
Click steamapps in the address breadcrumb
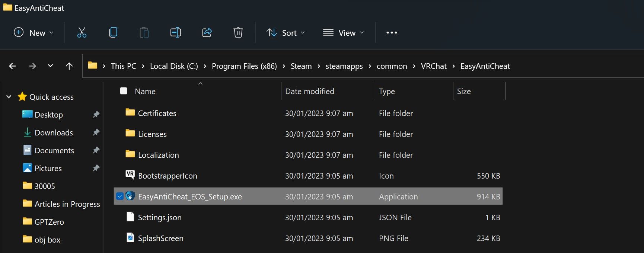point(344,66)
